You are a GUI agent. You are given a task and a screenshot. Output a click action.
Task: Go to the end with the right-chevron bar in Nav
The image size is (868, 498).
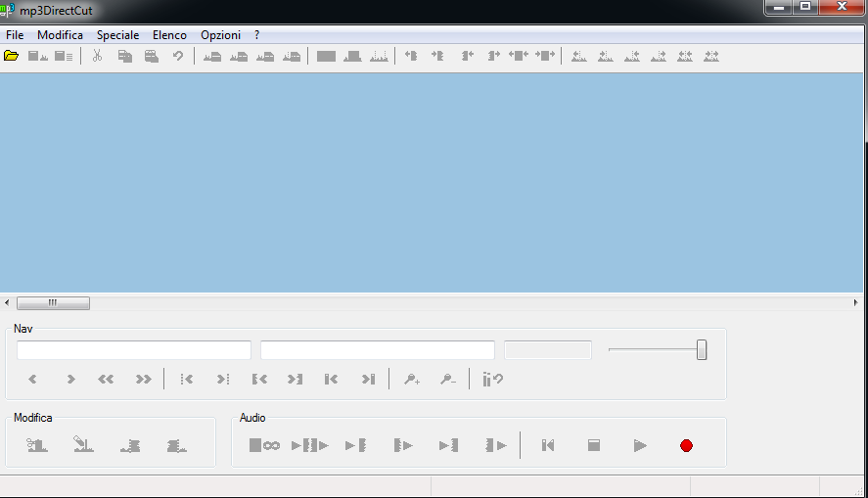(368, 379)
